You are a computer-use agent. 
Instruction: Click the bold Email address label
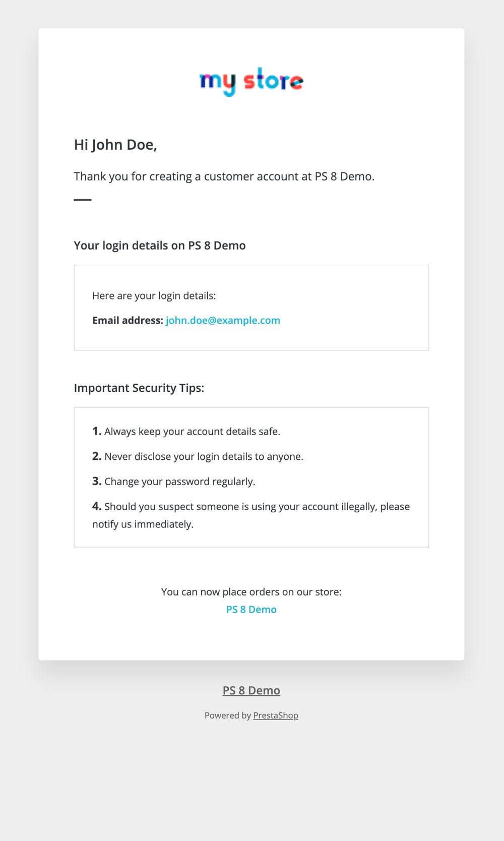(128, 321)
